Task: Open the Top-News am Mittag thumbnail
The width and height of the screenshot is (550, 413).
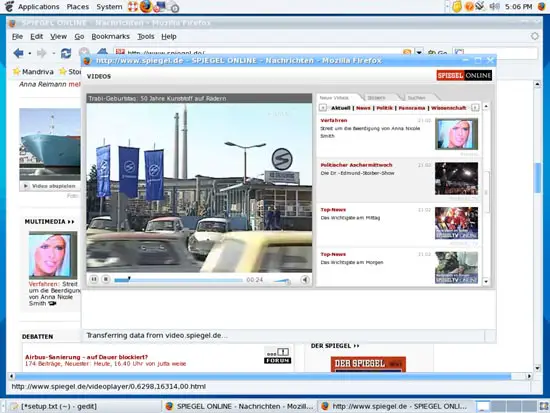Action: click(456, 223)
